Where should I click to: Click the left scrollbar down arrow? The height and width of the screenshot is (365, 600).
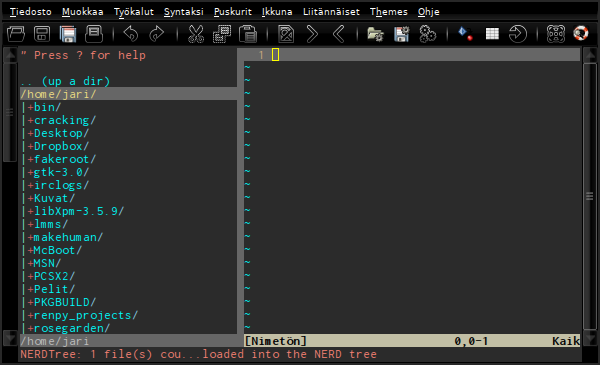point(10,338)
